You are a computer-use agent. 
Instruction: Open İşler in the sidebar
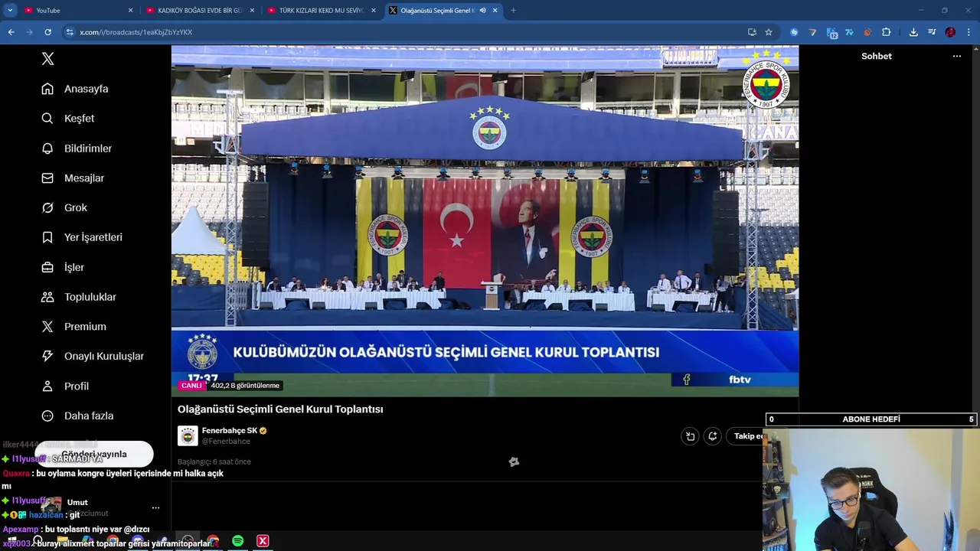[x=63, y=267]
